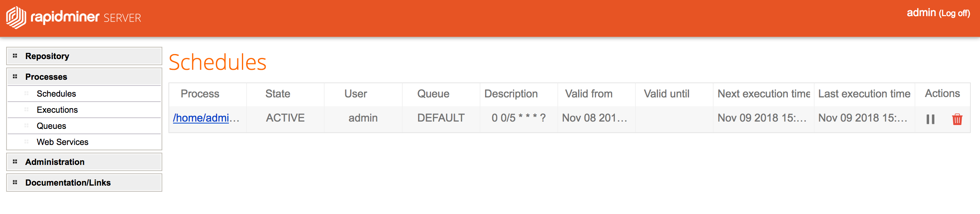This screenshot has width=980, height=214.
Task: Delete the schedule with trash icon
Action: (957, 119)
